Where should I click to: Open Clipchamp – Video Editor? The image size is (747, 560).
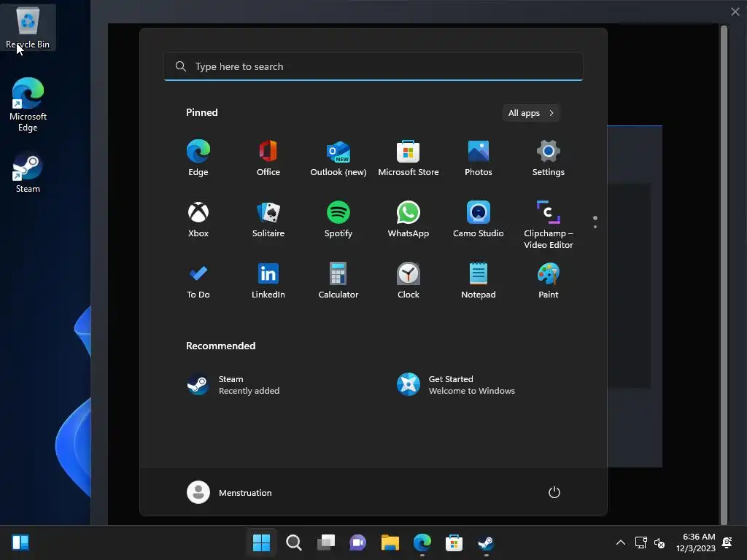coord(549,225)
